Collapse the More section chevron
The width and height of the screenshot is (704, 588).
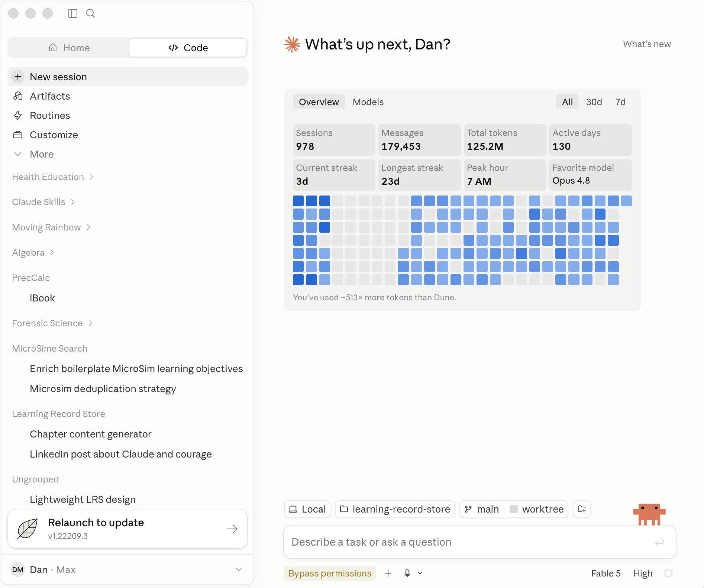point(18,154)
